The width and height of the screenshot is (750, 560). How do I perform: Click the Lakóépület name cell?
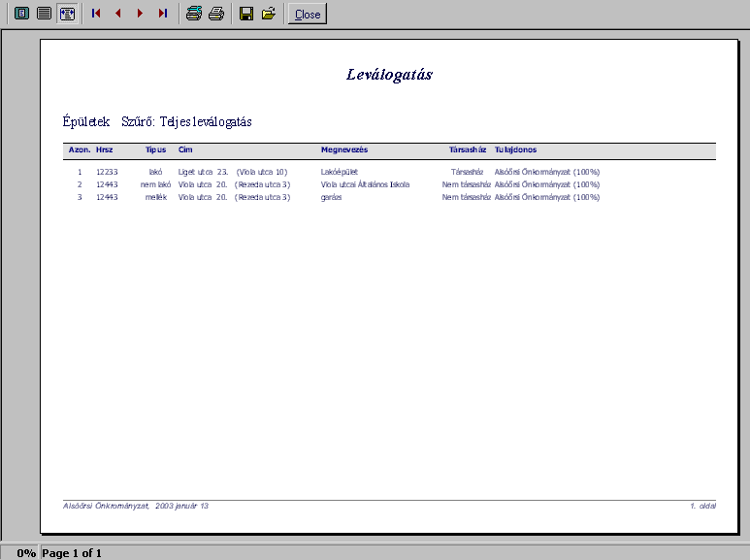click(340, 172)
